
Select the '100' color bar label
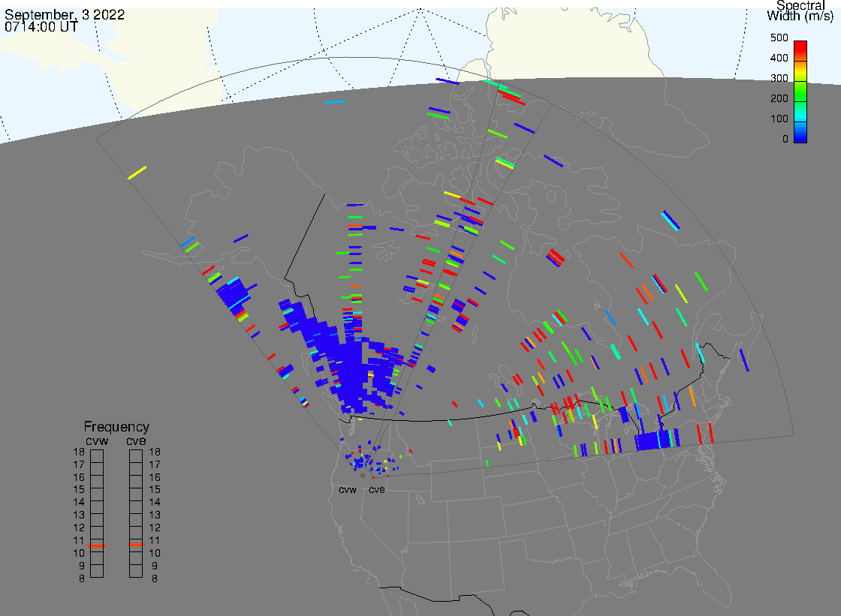tap(779, 119)
